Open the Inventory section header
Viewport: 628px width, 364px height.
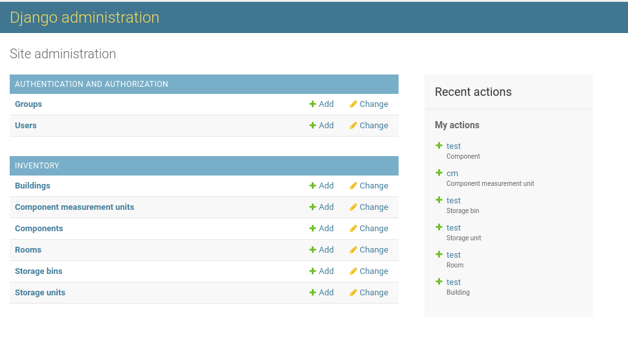37,166
